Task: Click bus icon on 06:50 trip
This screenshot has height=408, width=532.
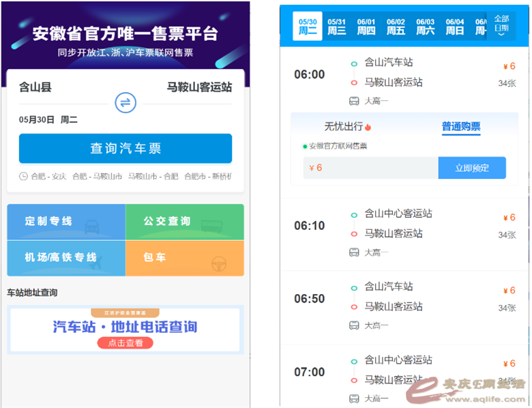Action: click(x=354, y=325)
